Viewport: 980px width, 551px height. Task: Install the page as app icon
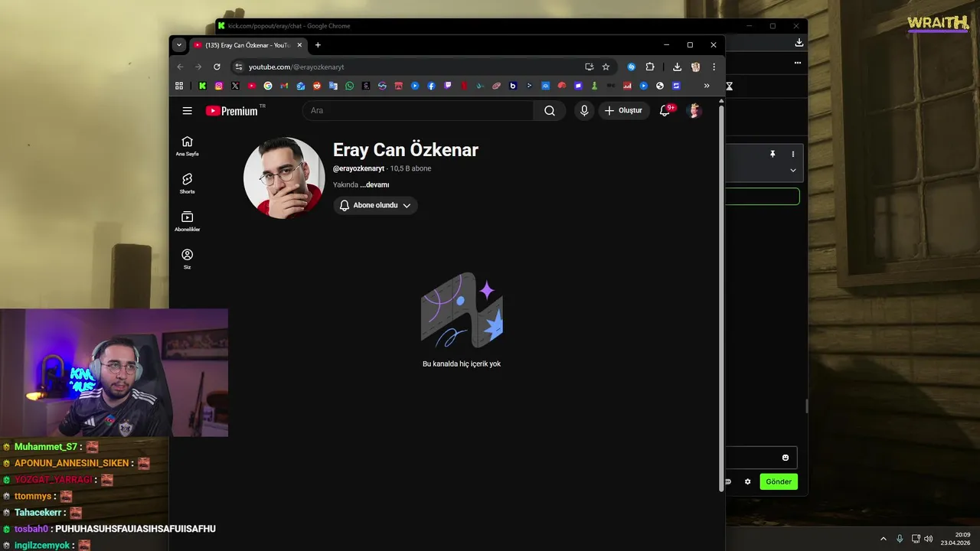(x=589, y=67)
